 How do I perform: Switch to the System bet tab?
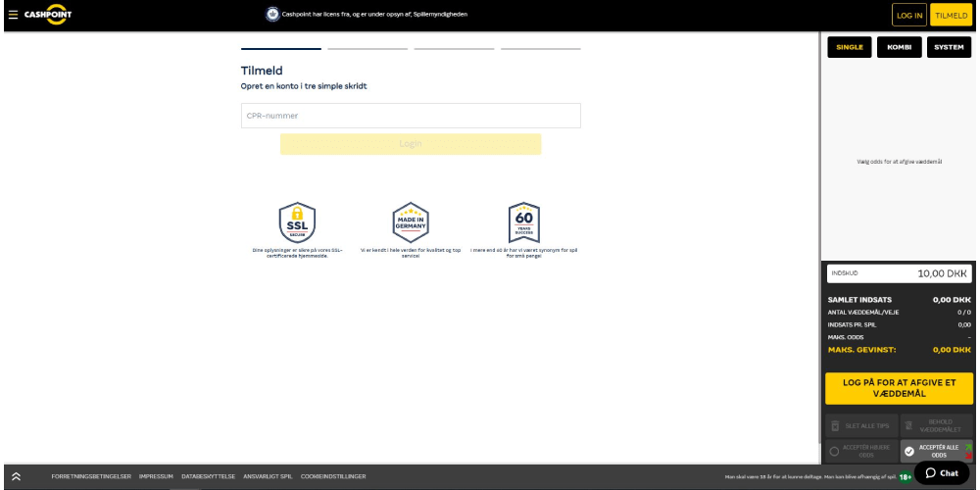[x=949, y=47]
